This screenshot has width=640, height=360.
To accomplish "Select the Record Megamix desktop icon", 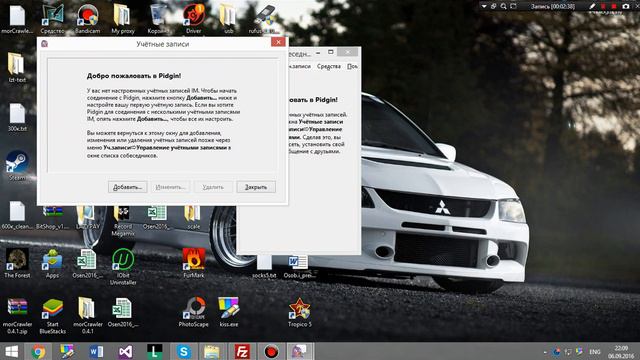I will pos(123,221).
